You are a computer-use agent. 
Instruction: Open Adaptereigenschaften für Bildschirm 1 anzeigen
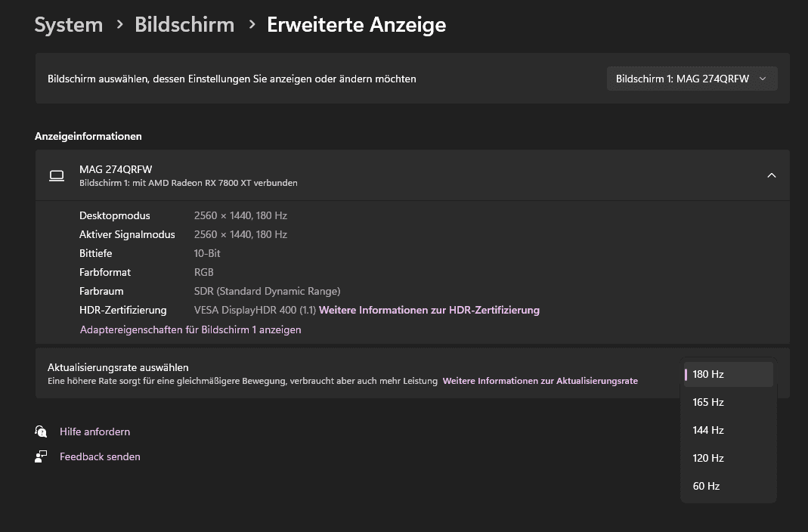point(190,329)
